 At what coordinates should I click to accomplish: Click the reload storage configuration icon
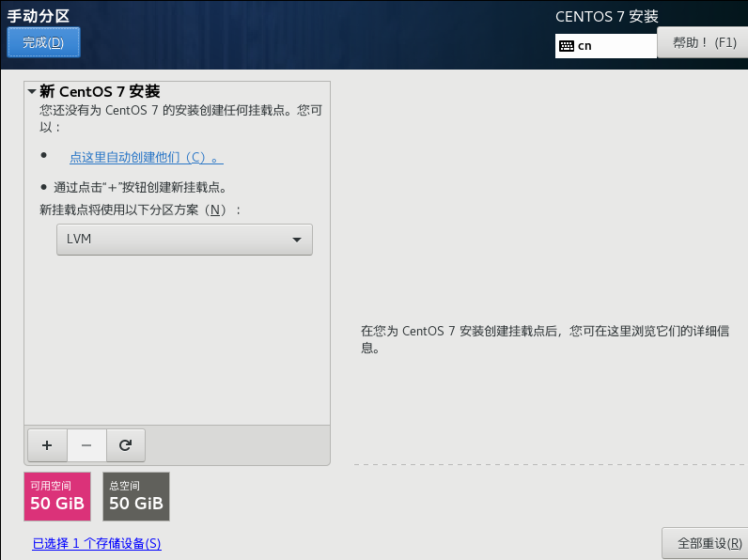pos(126,445)
